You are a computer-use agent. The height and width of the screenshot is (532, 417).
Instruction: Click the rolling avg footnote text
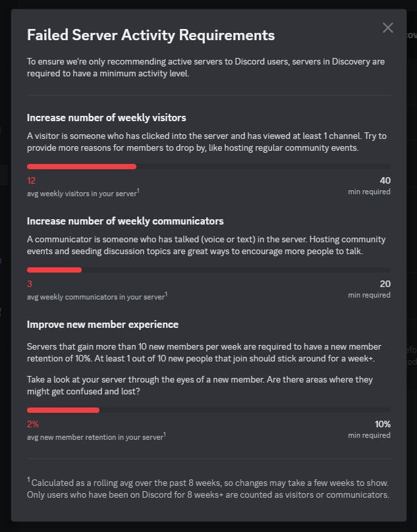[x=208, y=489]
